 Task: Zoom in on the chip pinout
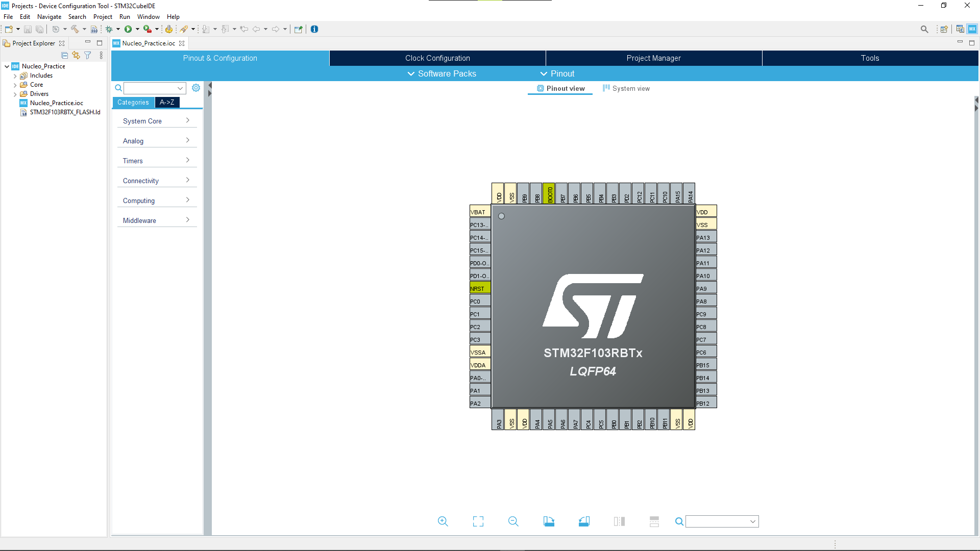(x=443, y=521)
